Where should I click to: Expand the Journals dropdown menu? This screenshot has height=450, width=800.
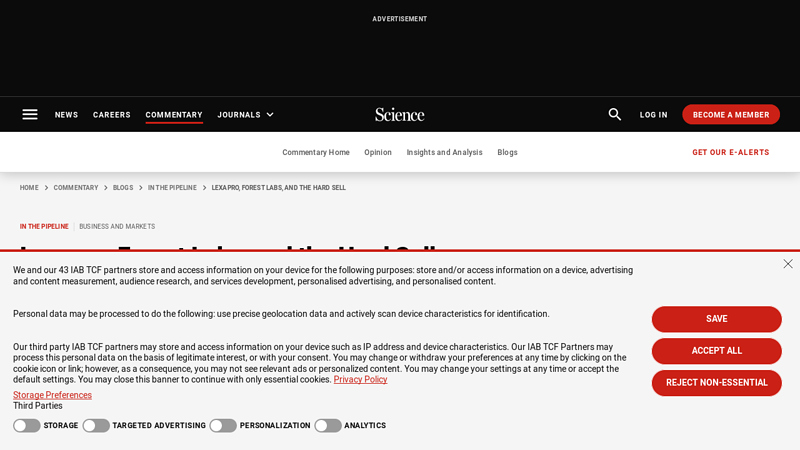[x=245, y=115]
